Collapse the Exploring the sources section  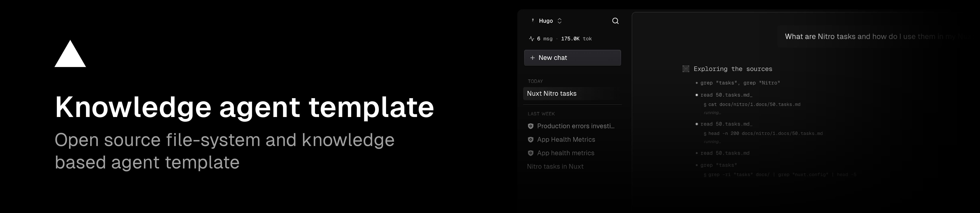pyautogui.click(x=733, y=69)
